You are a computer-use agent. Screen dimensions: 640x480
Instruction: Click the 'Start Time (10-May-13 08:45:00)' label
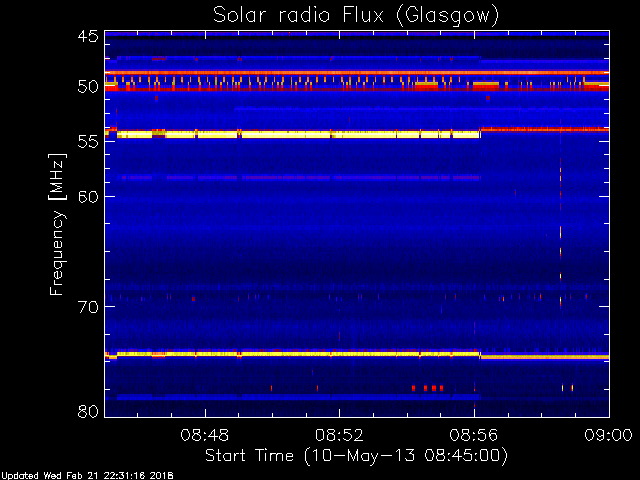pyautogui.click(x=356, y=456)
